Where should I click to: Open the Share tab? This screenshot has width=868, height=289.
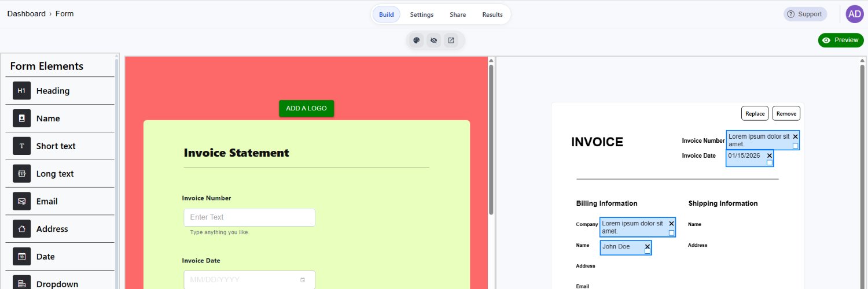pos(458,14)
